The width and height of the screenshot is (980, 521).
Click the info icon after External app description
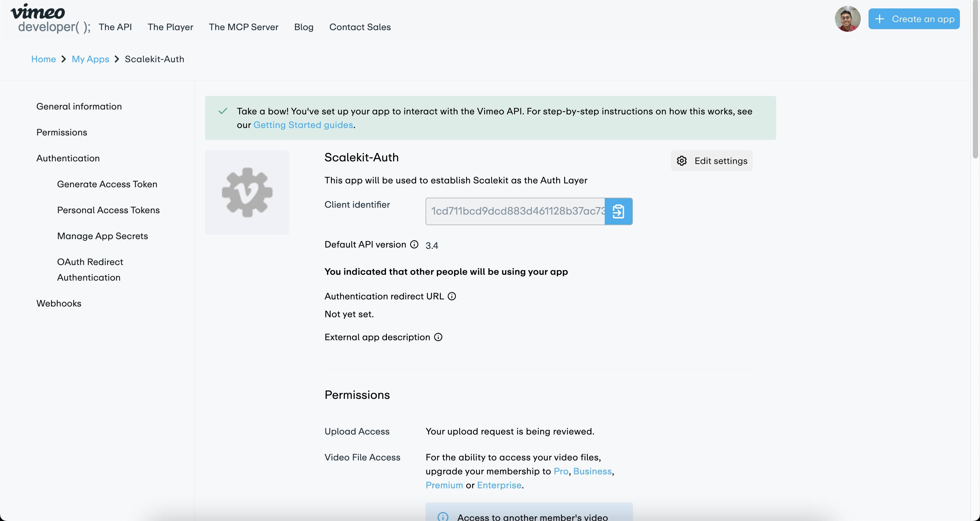(x=438, y=337)
